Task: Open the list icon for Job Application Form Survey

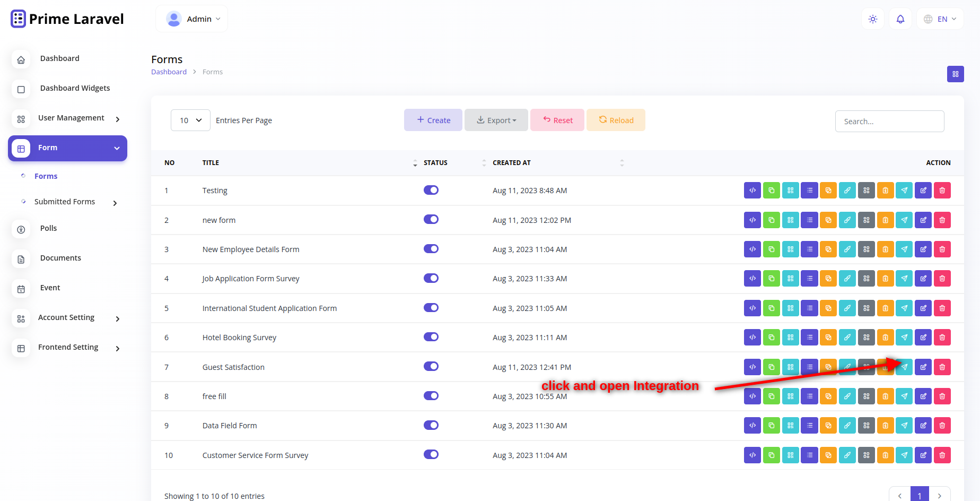Action: [809, 279]
